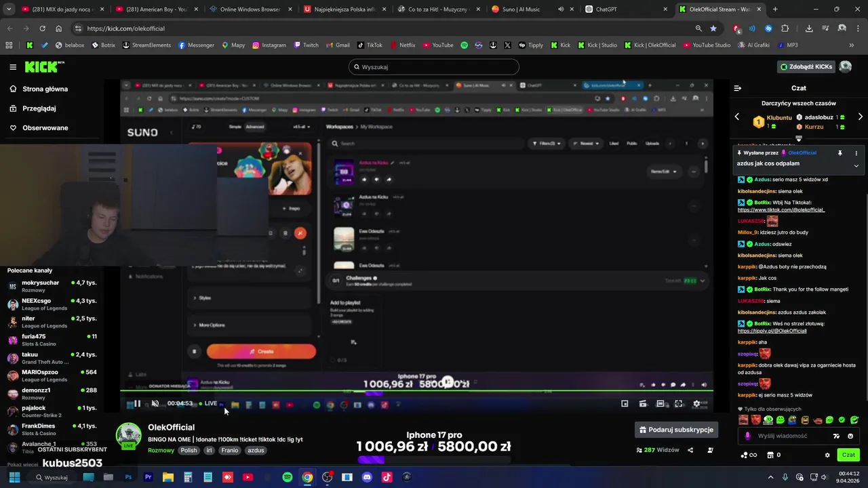The width and height of the screenshot is (868, 488).
Task: Collapse the chat panel
Action: pos(738,88)
